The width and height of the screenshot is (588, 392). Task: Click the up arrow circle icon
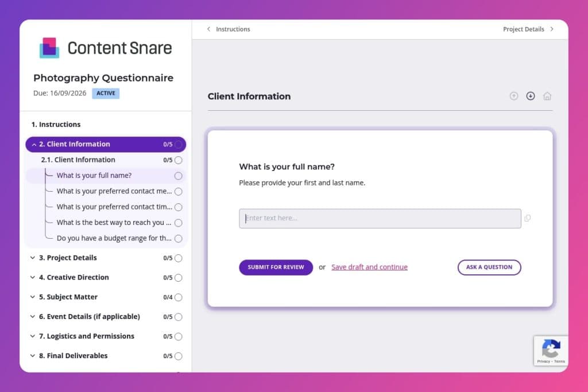[x=514, y=96]
